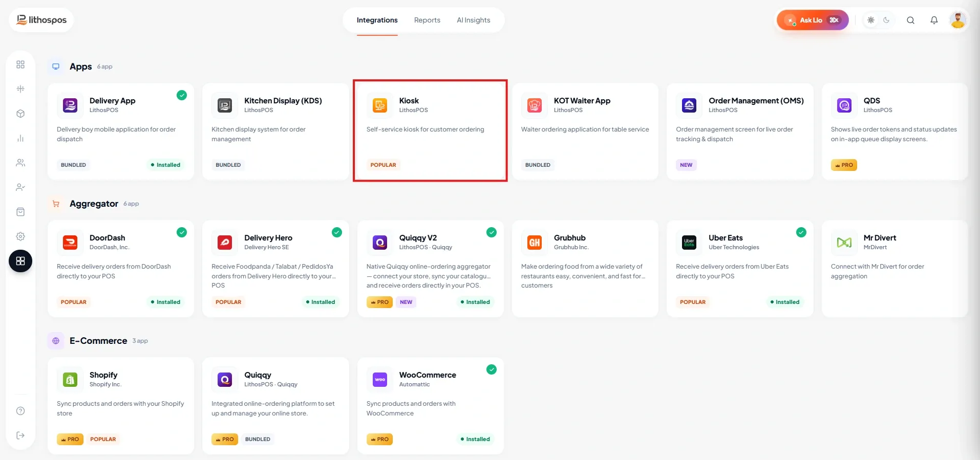Click PRO badge on Quiqqy e-commerce card
The image size is (980, 460).
[x=225, y=439]
